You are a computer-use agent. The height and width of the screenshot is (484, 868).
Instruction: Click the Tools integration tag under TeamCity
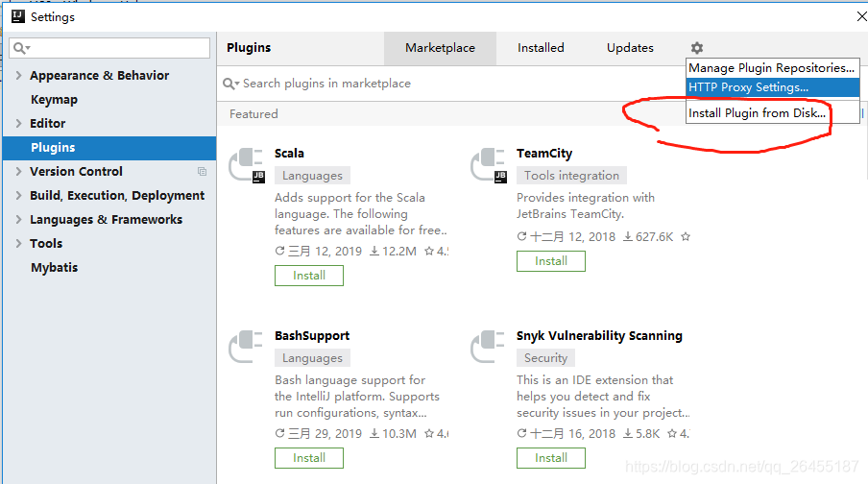(572, 176)
